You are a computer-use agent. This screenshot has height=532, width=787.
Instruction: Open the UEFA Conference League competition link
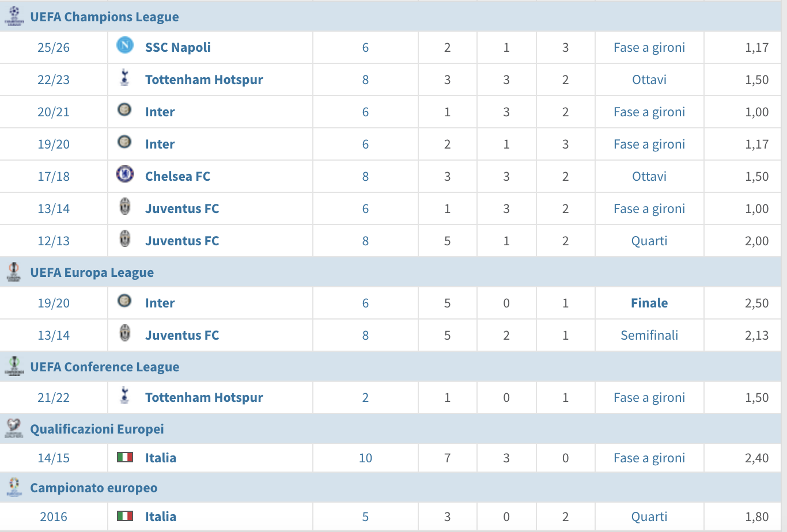pyautogui.click(x=104, y=367)
